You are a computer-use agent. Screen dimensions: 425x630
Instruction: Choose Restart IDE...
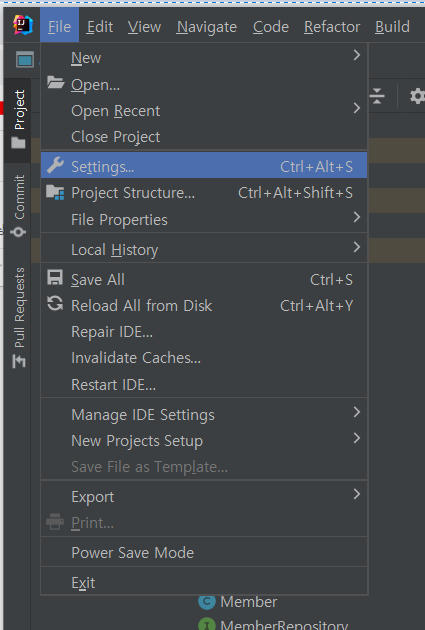click(x=204, y=385)
